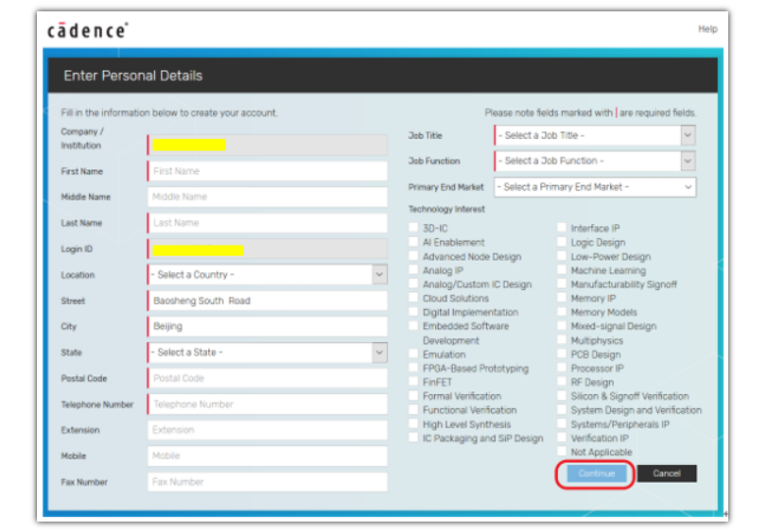768x532 pixels.
Task: Enable the AI Enablement checkbox
Action: tap(413, 242)
